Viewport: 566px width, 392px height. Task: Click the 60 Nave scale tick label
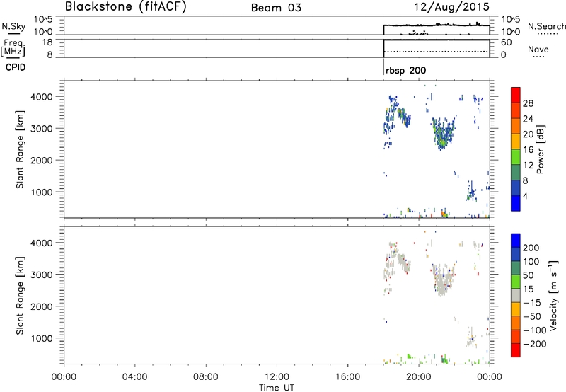pos(506,42)
